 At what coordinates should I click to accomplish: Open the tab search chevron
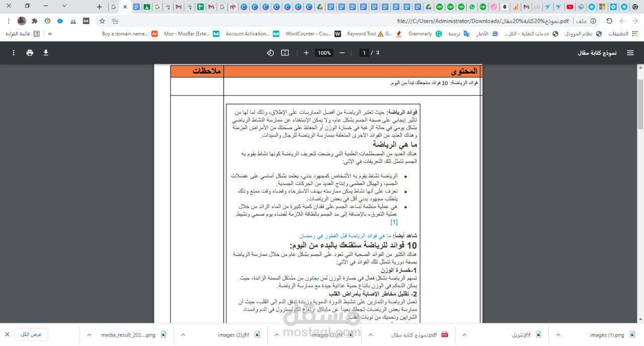tap(64, 6)
